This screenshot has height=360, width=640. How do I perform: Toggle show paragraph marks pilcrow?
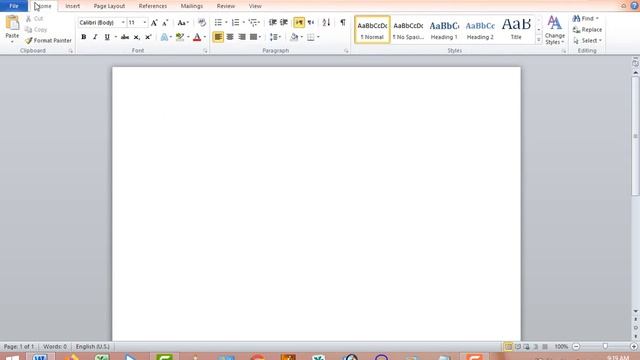tap(343, 22)
